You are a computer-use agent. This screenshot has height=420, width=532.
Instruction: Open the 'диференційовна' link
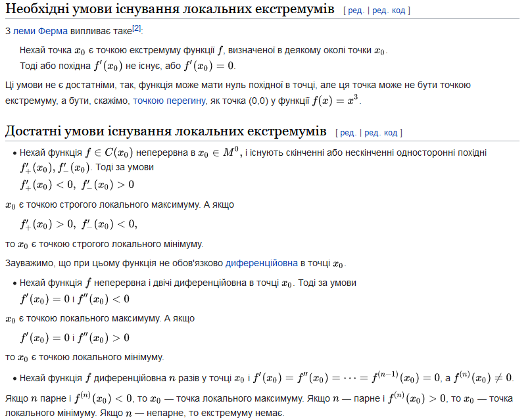(x=261, y=263)
